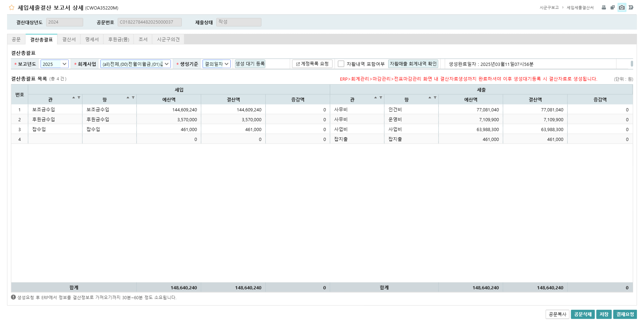Click the P tag icon at top right

click(x=631, y=7)
